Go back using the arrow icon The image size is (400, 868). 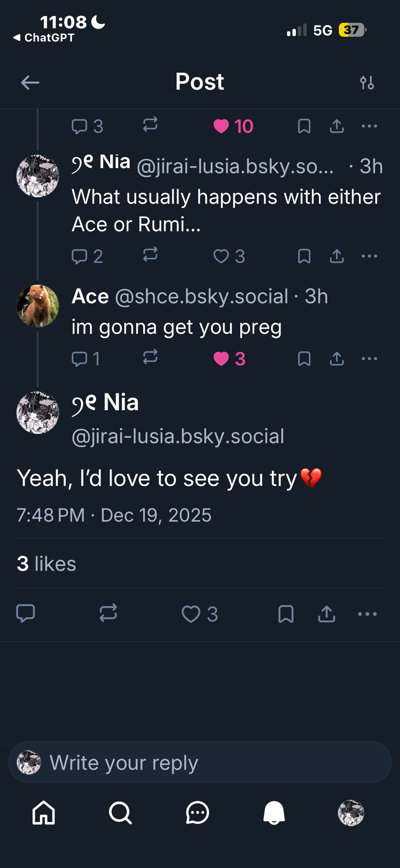[30, 82]
